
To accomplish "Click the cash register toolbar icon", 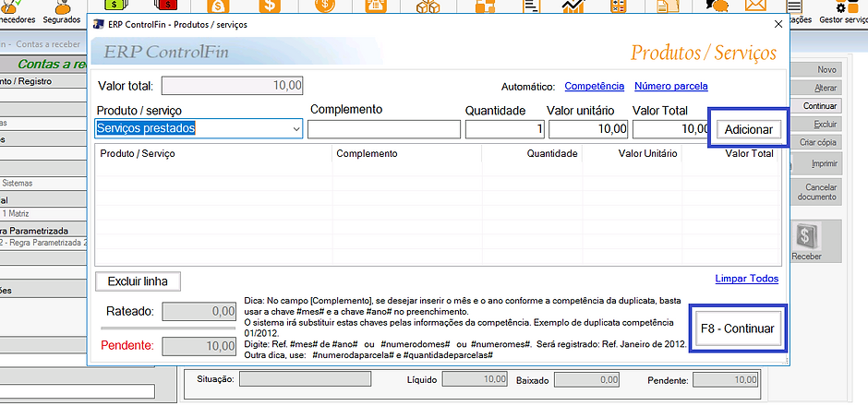I will (x=377, y=6).
